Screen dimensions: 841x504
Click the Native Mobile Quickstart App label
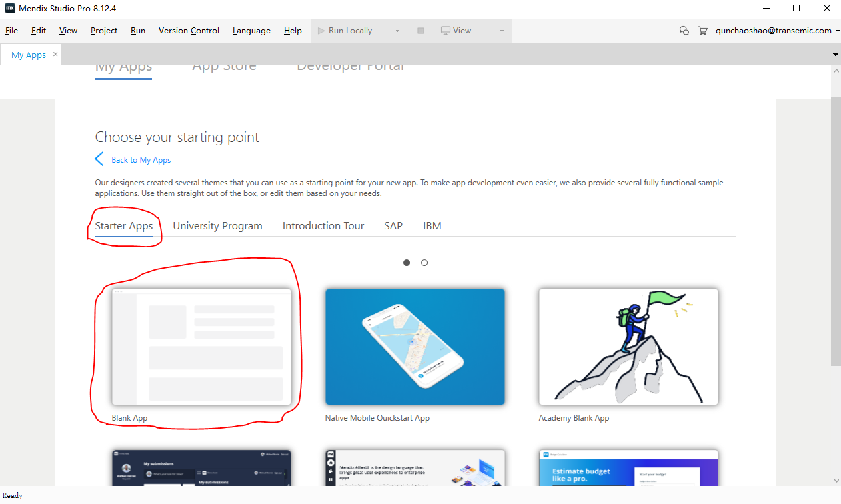click(377, 418)
